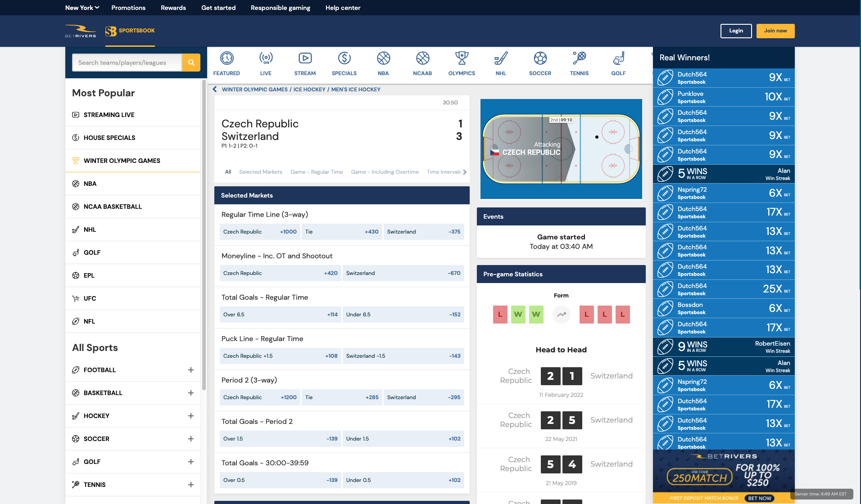The width and height of the screenshot is (861, 504).
Task: Open NCAA Basketball in Most Popular
Action: click(133, 207)
